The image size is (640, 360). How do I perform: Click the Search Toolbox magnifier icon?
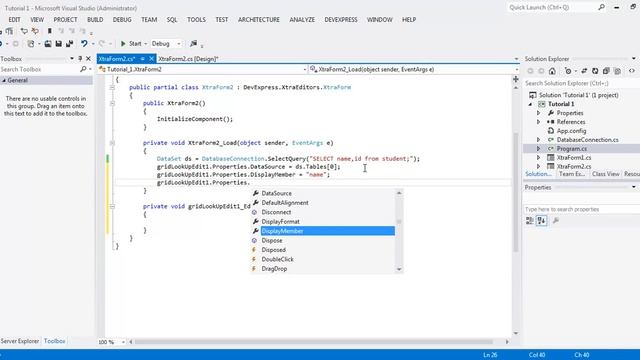click(x=83, y=69)
